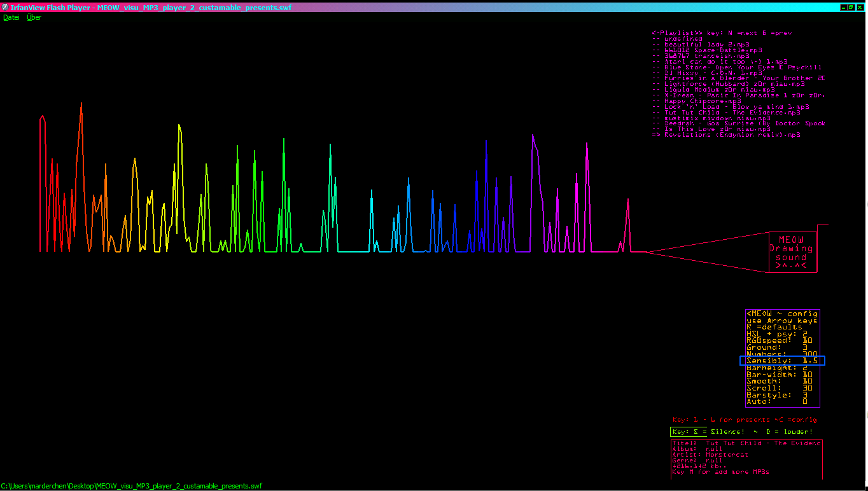This screenshot has height=491, width=868.
Task: Click the 'MEOW Drawing sound' box
Action: [x=792, y=252]
